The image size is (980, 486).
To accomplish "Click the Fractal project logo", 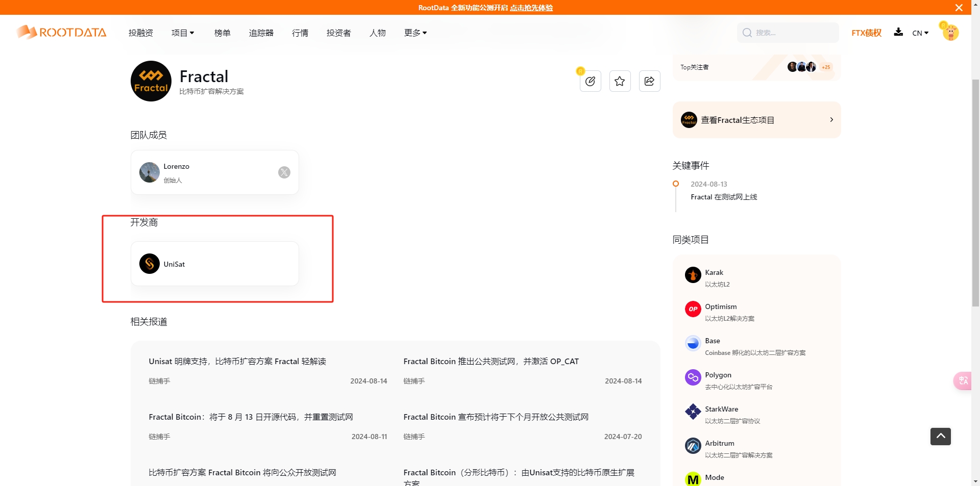I will point(151,81).
